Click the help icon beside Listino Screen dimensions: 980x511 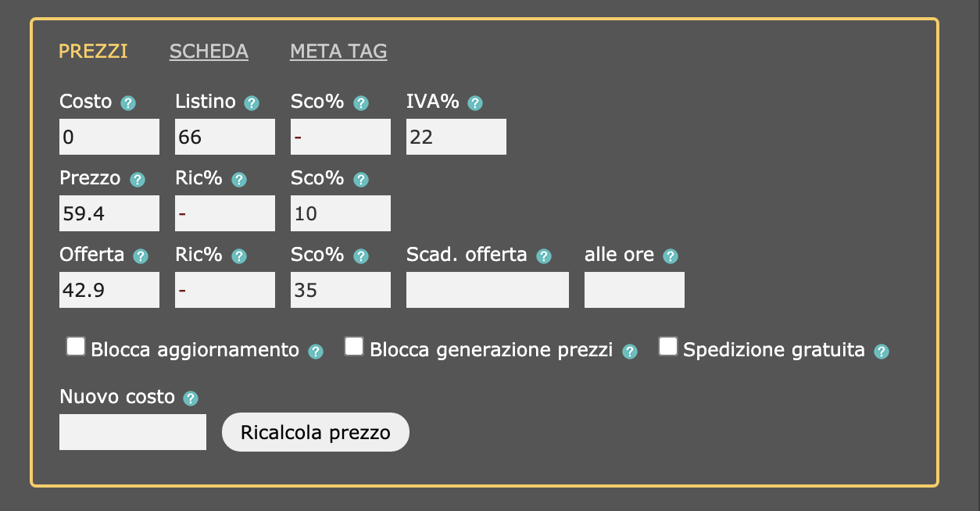pyautogui.click(x=252, y=103)
